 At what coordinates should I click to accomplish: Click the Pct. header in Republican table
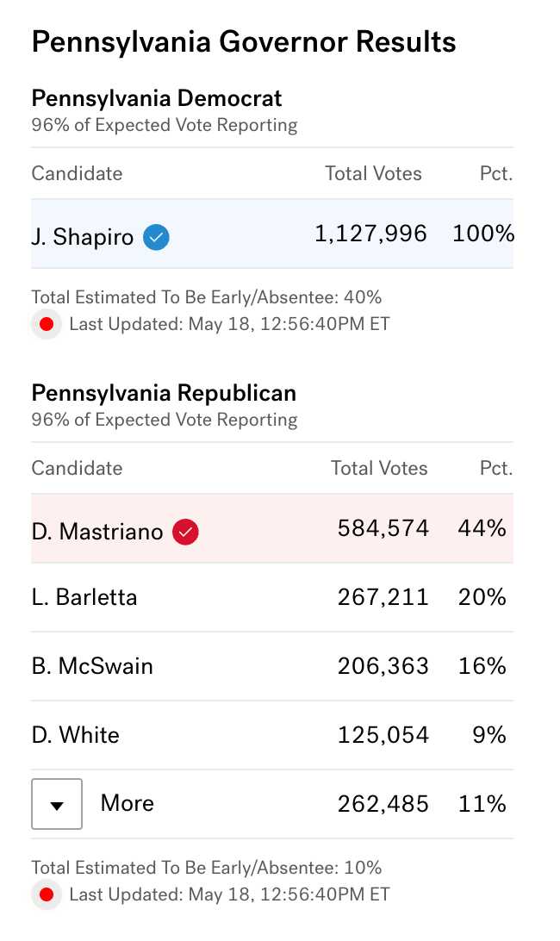496,468
